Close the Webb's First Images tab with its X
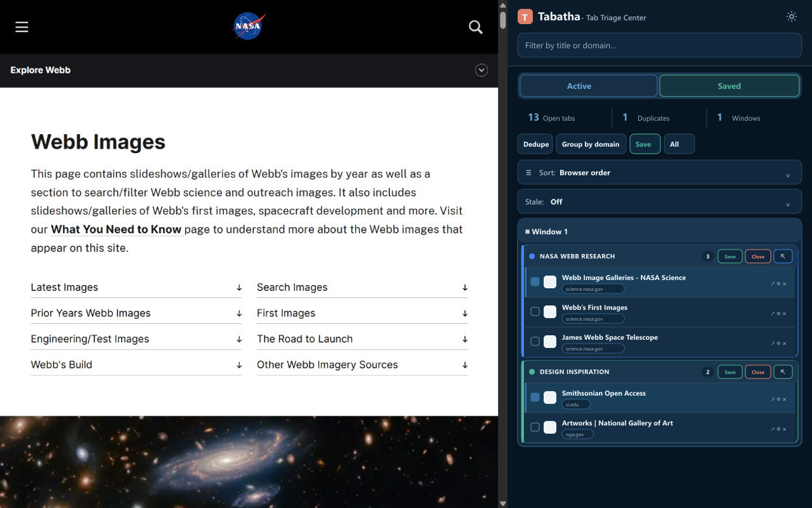The height and width of the screenshot is (508, 812). pyautogui.click(x=784, y=314)
